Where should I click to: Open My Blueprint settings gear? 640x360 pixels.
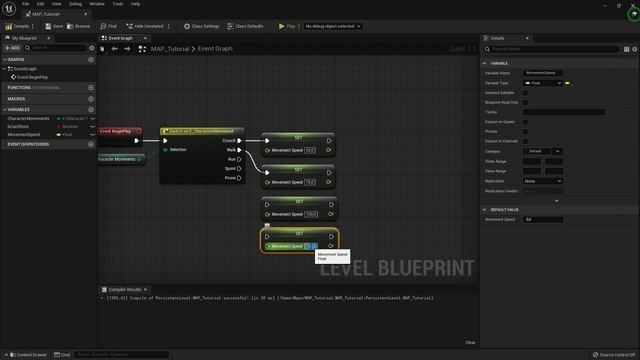click(x=91, y=48)
